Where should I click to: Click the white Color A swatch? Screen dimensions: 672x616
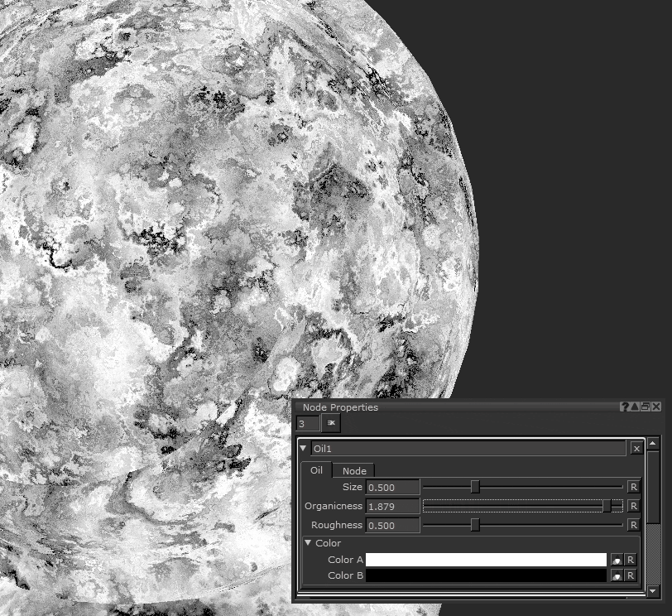click(486, 561)
